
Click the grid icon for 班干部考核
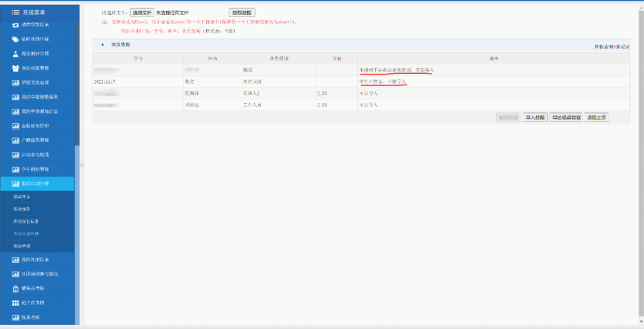click(15, 303)
